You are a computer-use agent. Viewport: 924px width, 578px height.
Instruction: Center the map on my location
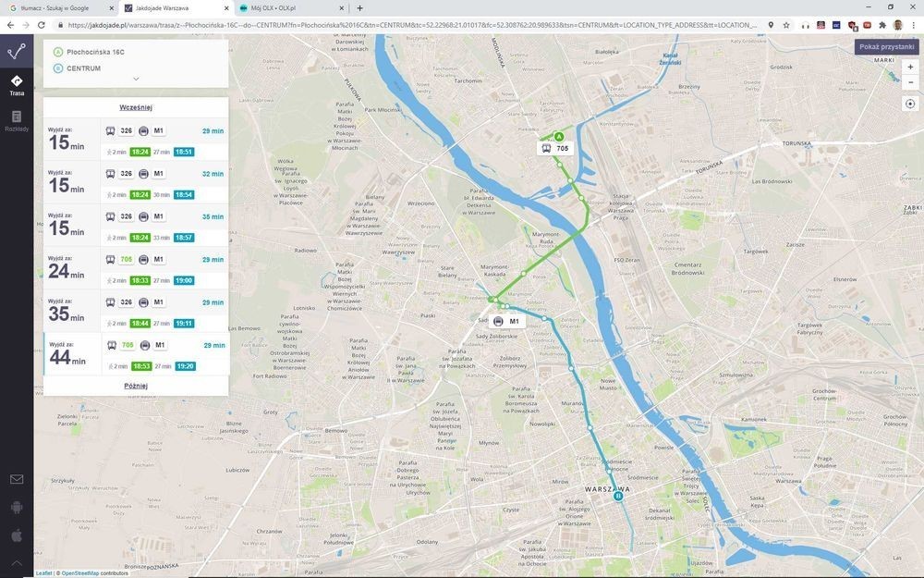[x=910, y=104]
